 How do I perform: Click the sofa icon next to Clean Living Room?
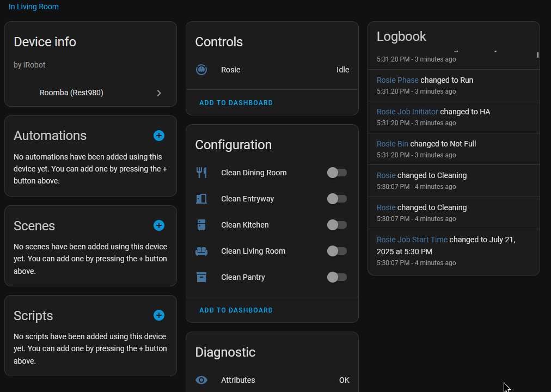click(x=201, y=251)
